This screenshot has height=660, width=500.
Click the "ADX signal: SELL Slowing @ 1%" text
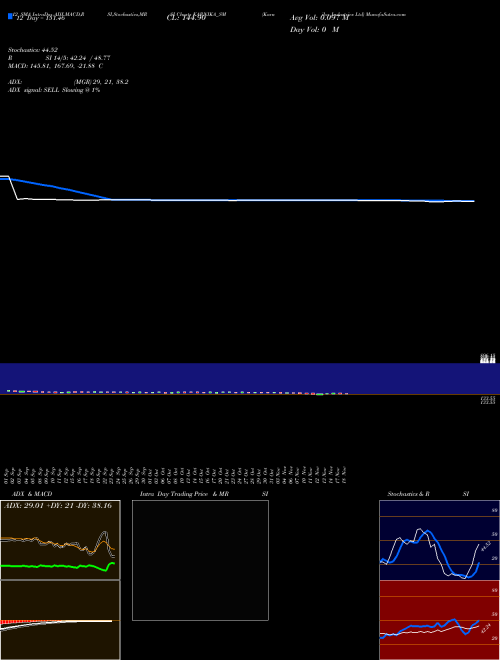[54, 90]
